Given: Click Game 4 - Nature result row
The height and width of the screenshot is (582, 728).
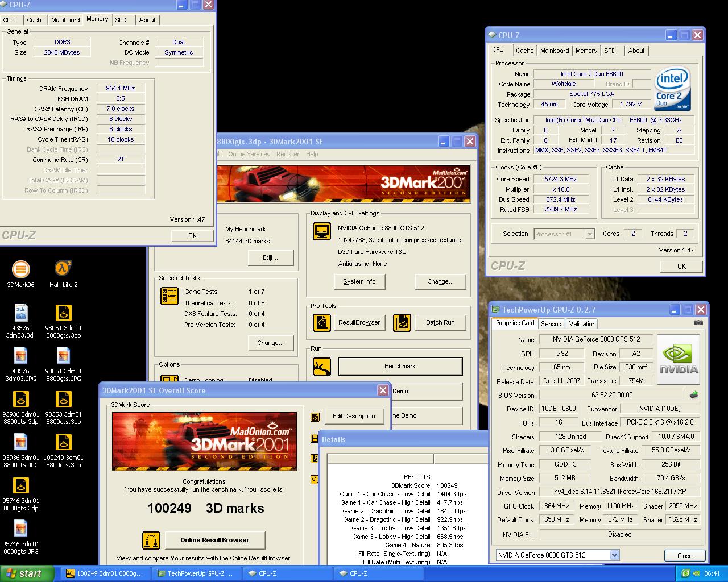Looking at the screenshot, I should [x=425, y=545].
